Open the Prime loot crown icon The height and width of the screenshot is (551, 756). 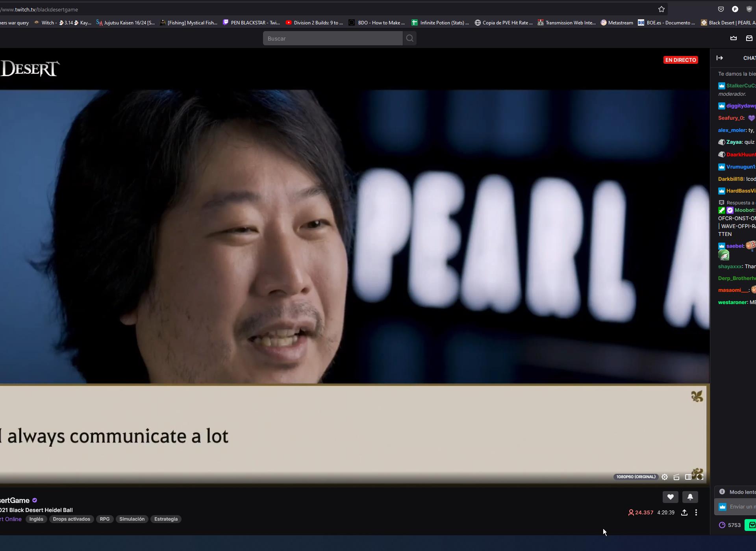click(734, 38)
